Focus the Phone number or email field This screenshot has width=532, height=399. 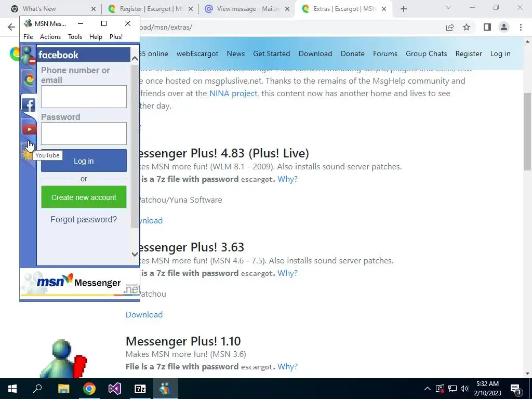click(84, 97)
